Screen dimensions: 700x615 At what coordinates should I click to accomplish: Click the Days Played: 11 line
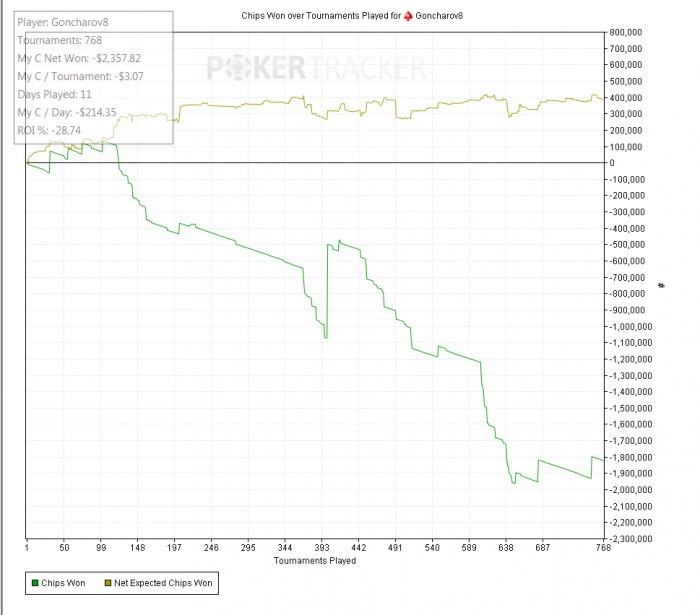(x=54, y=95)
